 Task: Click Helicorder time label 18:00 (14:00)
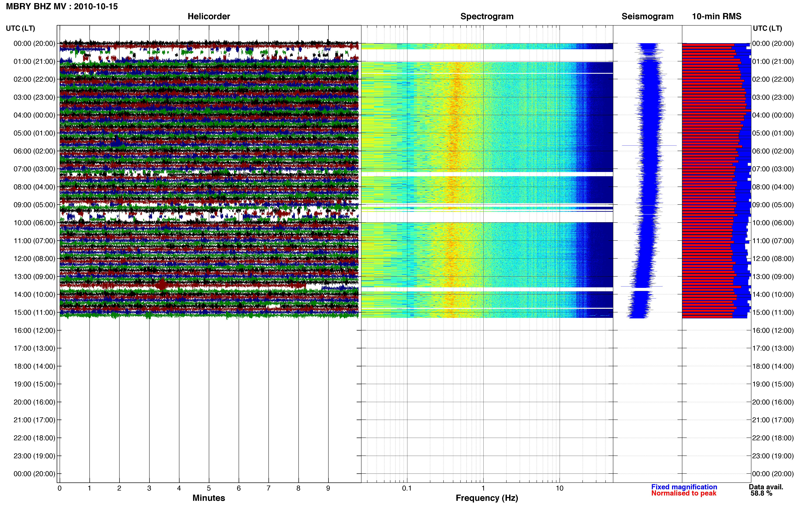(x=34, y=366)
